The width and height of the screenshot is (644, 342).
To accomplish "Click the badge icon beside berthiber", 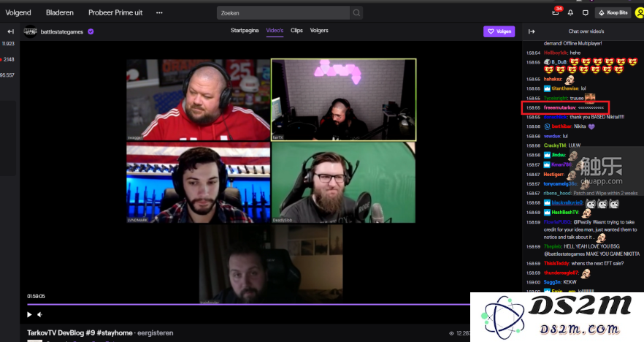I will (547, 126).
